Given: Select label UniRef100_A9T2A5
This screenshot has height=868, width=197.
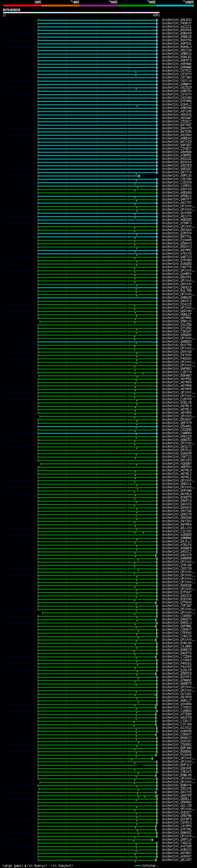Looking at the screenshot, I should 176,111.
